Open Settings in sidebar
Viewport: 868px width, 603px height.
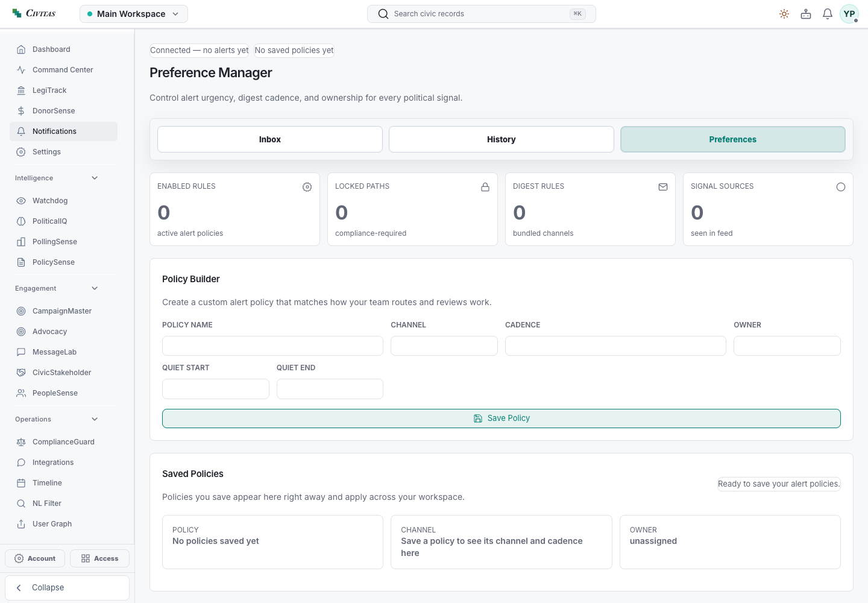click(63, 152)
